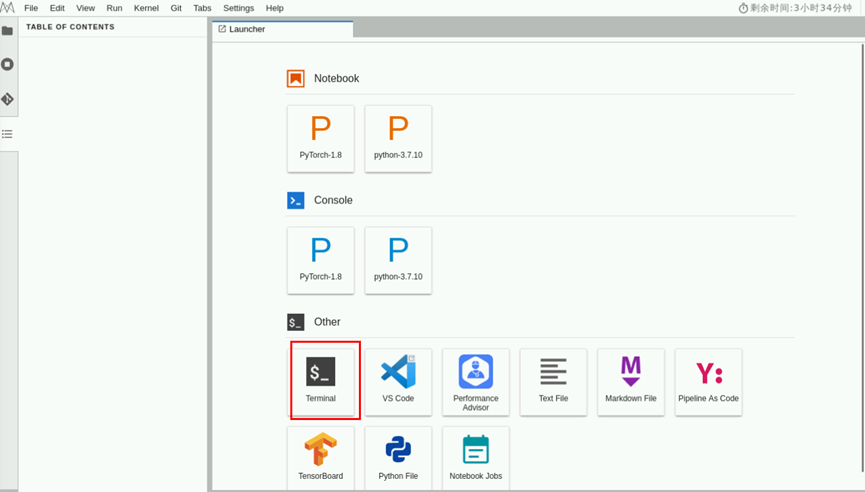The width and height of the screenshot is (865, 492).
Task: Click the Other section terminal icon
Action: pyautogui.click(x=296, y=322)
